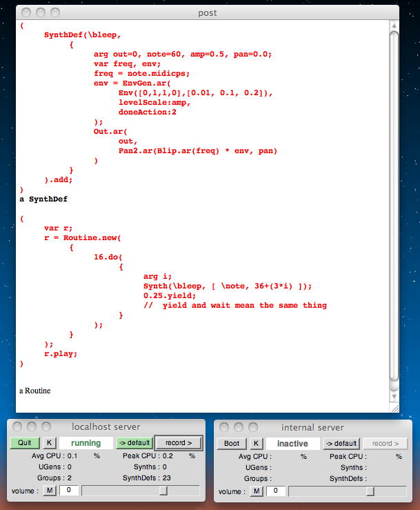Click post window scrollbar up arrow
The image size is (420, 510).
pyautogui.click(x=394, y=26)
